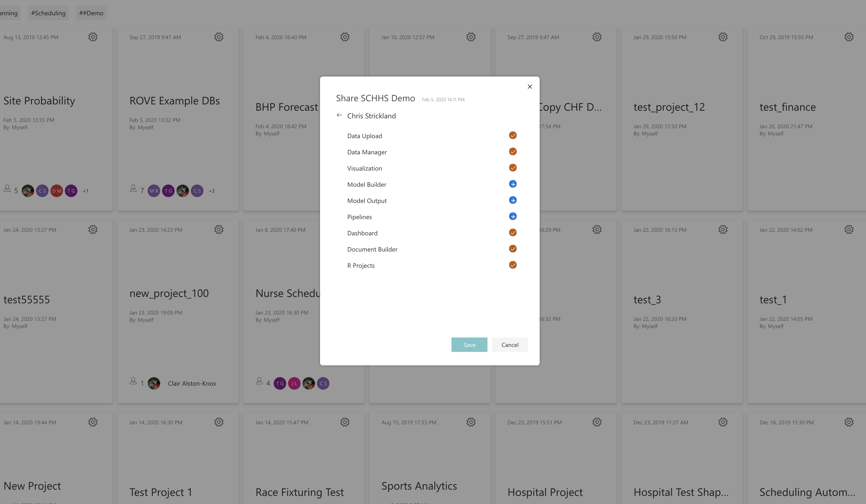866x504 pixels.
Task: Click the people icon on Nurse Schedule card
Action: point(259,381)
